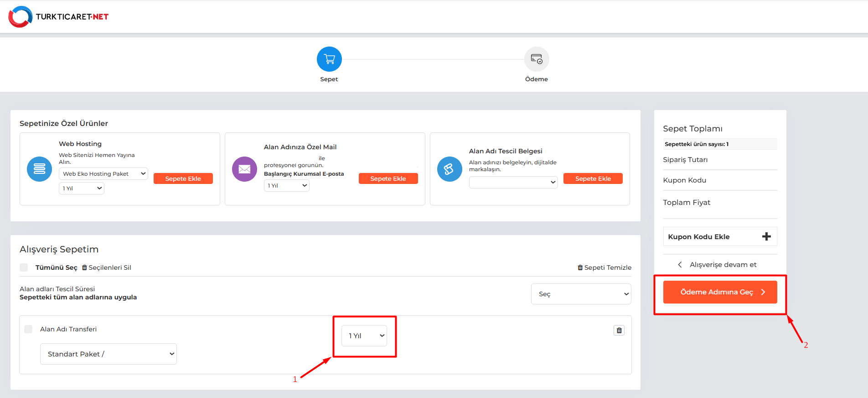Open the Web Eko Hosting Paket dropdown
Image resolution: width=868 pixels, height=398 pixels.
103,174
